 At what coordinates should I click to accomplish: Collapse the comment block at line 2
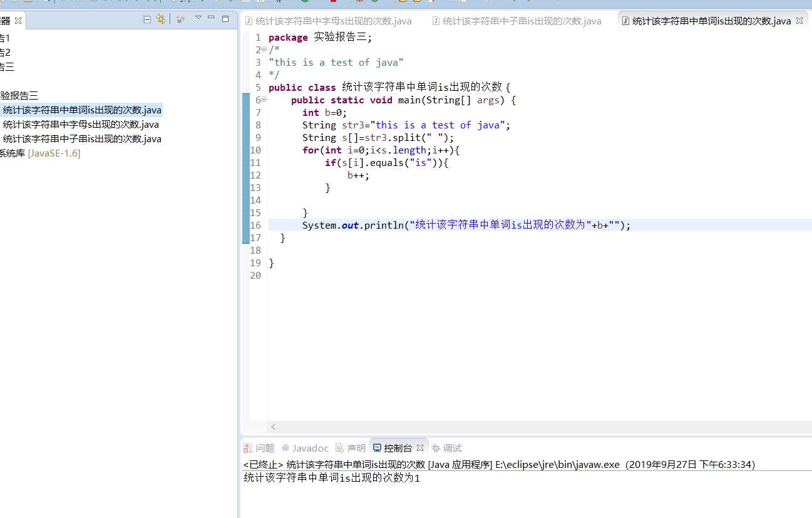264,49
